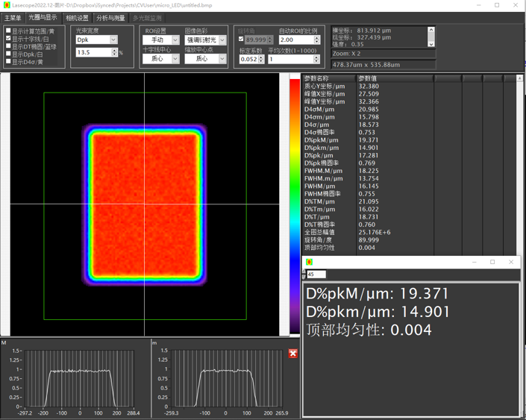Maximize the floating measurement popup window

[x=492, y=262]
